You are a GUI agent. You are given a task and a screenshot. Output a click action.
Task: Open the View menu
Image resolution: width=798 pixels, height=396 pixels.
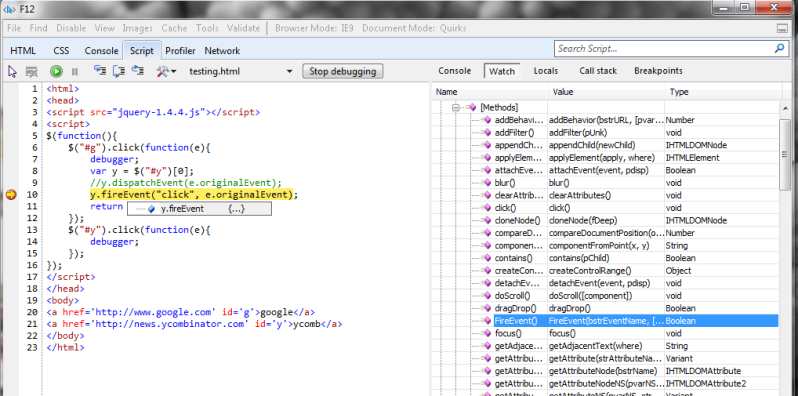[104, 29]
